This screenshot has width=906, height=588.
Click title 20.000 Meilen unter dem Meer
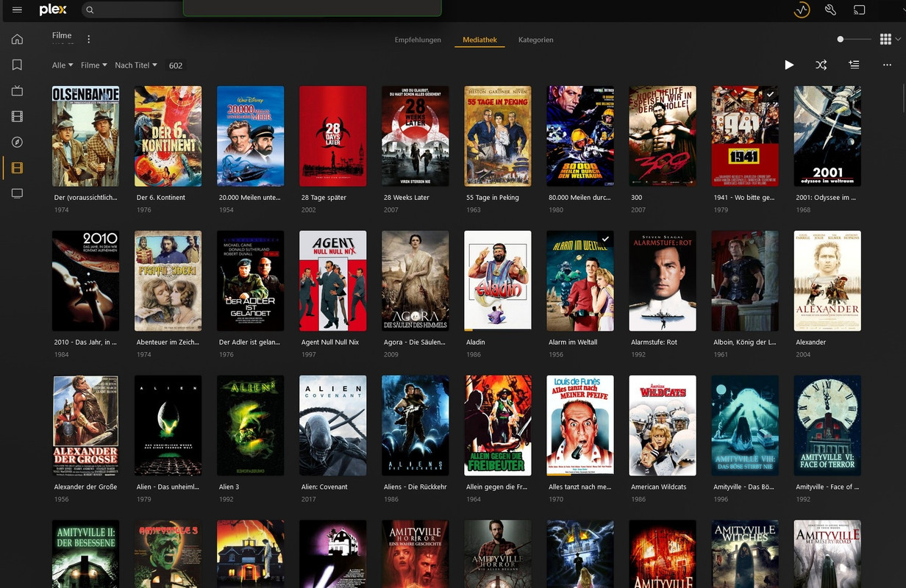point(250,198)
